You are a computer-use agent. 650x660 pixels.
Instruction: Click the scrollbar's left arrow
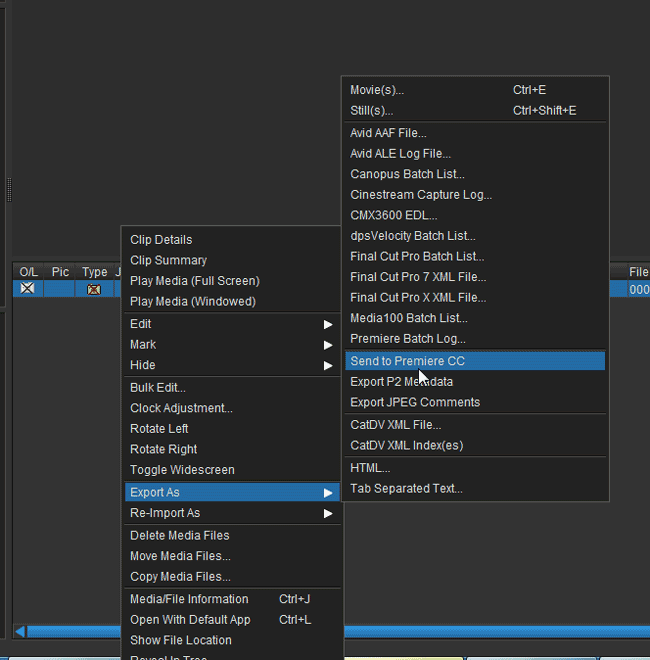click(x=18, y=631)
